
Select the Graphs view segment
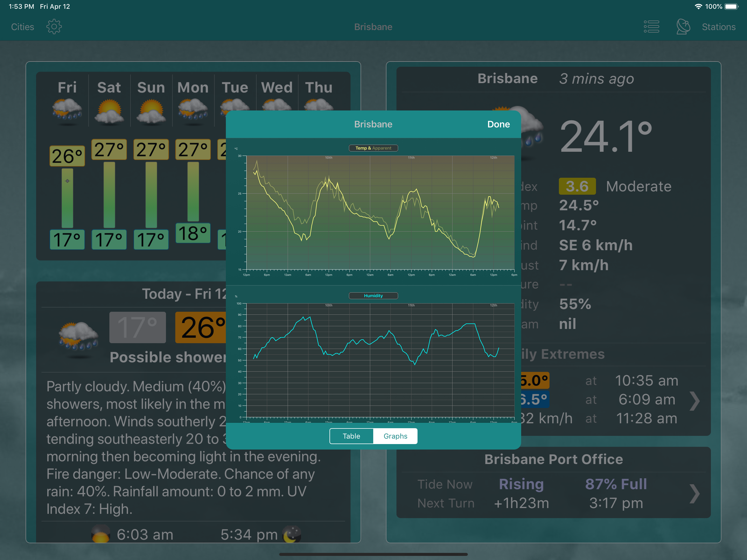(395, 436)
